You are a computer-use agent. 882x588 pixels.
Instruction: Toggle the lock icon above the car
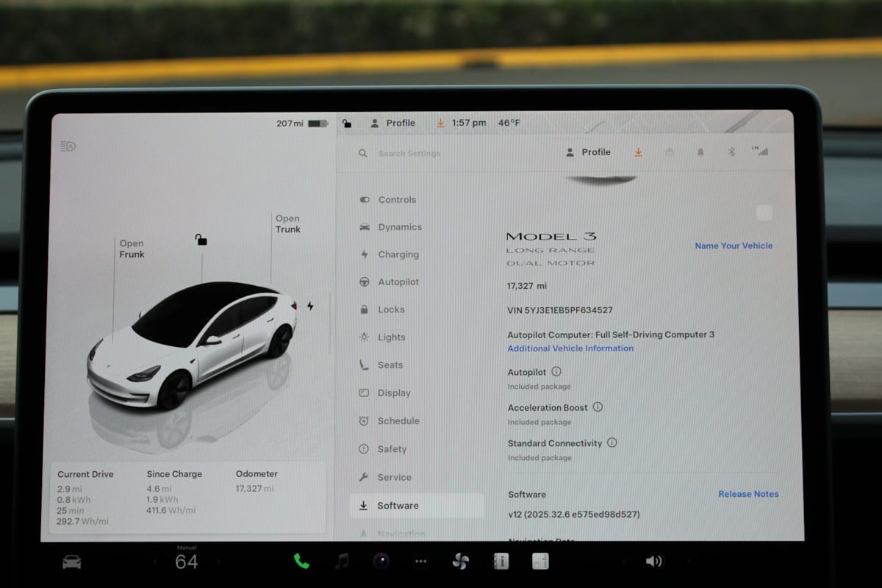point(201,240)
